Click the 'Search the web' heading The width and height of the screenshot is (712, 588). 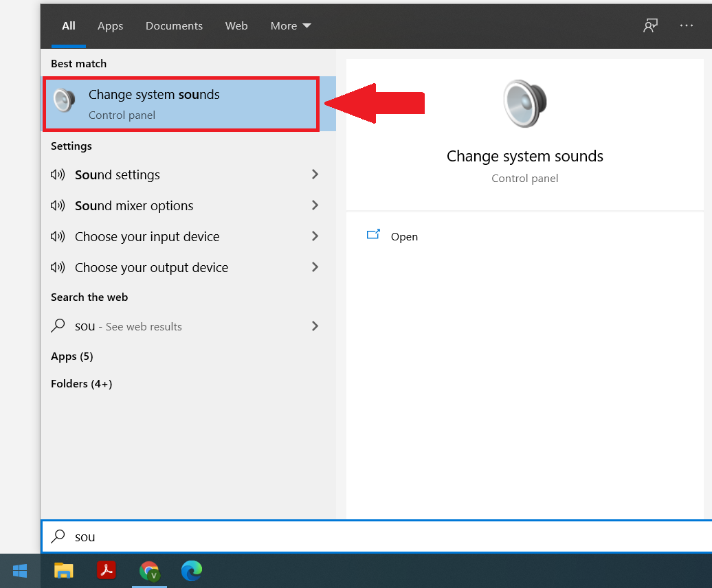[x=89, y=297]
